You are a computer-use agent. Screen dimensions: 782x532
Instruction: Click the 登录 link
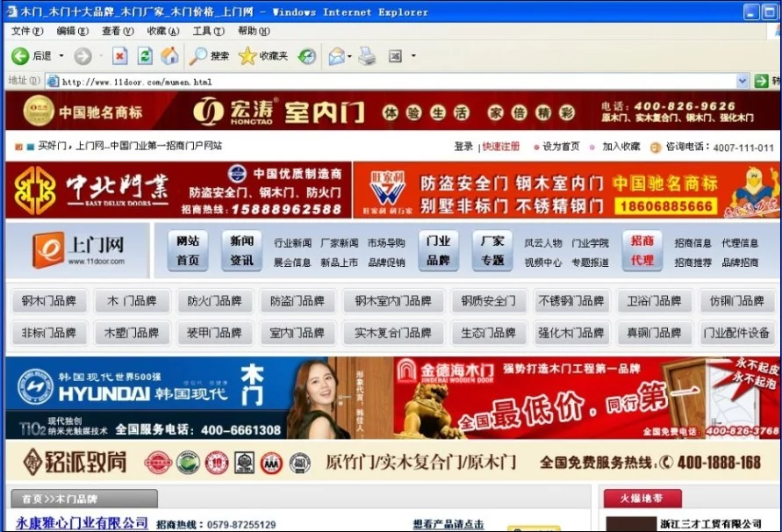coord(463,147)
